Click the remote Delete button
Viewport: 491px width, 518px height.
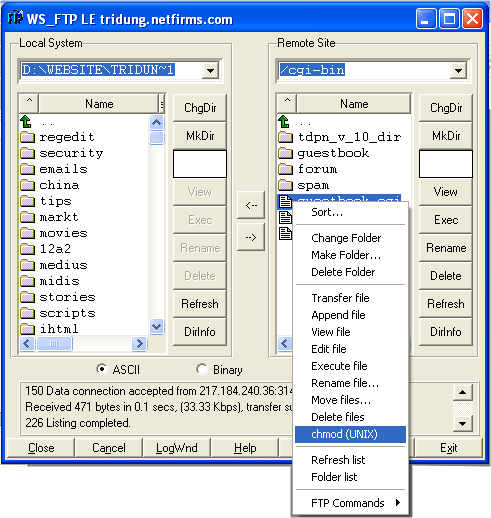(446, 276)
